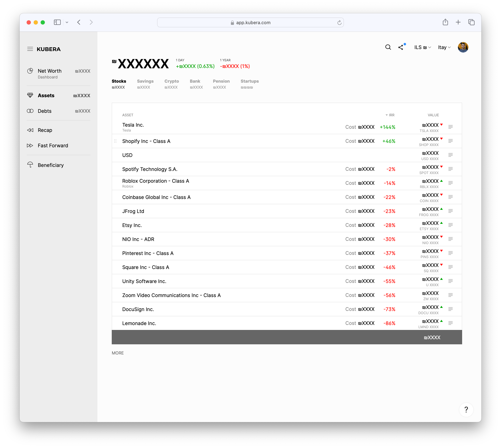Open Unity Software row details menu icon
This screenshot has height=448, width=501.
[450, 281]
